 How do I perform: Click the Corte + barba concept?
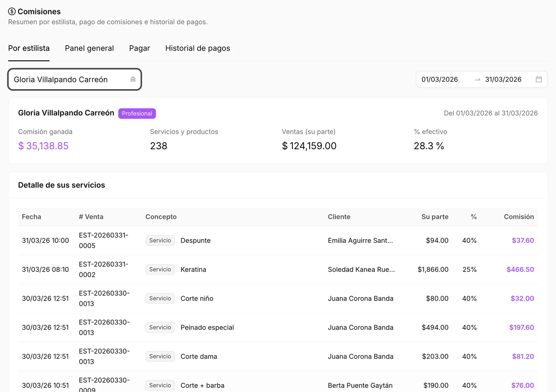click(203, 385)
